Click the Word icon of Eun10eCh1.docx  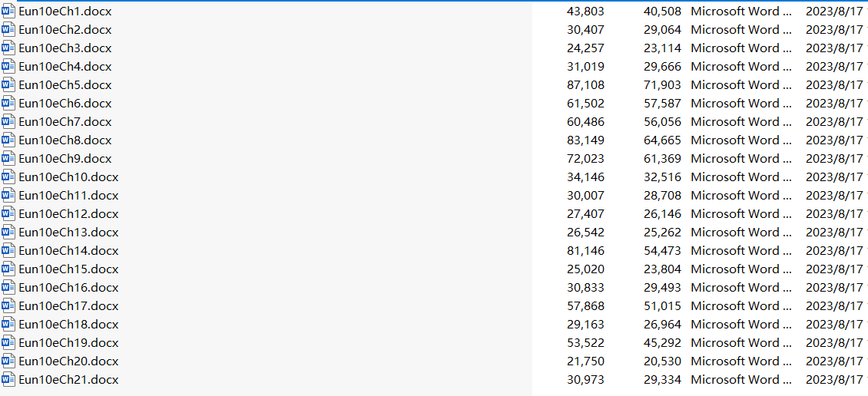click(x=8, y=11)
